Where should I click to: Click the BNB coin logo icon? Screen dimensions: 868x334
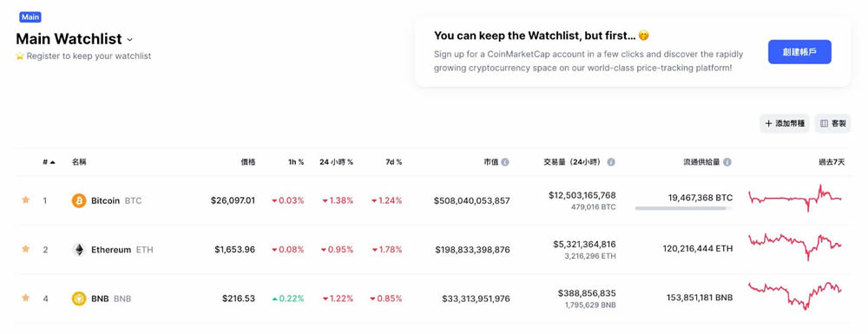79,298
